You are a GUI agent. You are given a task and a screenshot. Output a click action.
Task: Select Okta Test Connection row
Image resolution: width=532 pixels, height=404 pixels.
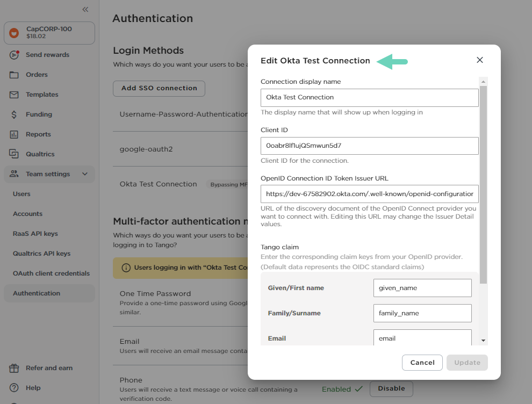(x=158, y=184)
